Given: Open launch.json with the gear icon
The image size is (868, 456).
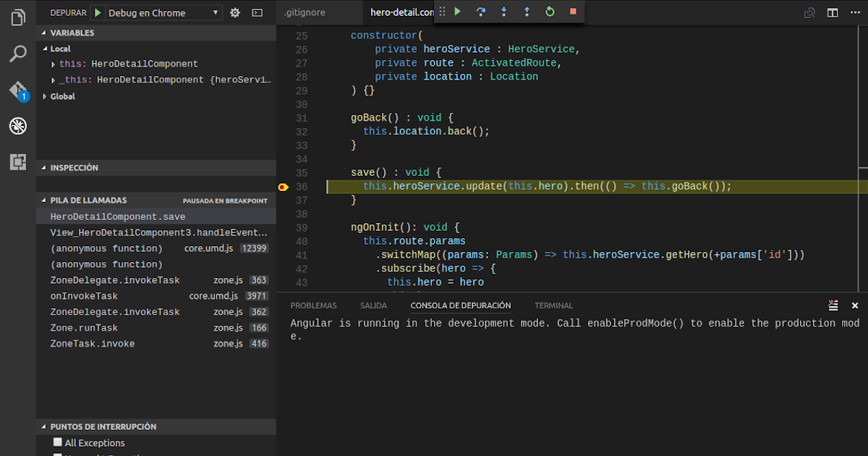Looking at the screenshot, I should pos(235,12).
